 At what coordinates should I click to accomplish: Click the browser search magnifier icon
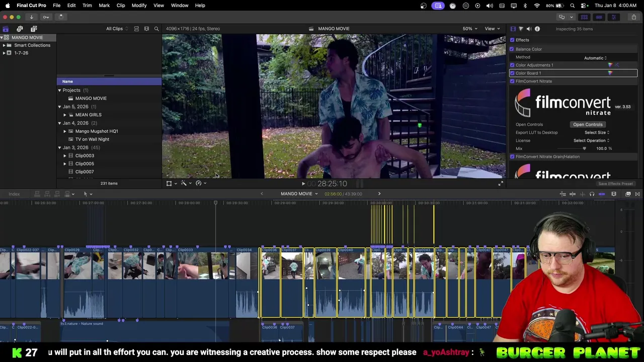pyautogui.click(x=156, y=29)
